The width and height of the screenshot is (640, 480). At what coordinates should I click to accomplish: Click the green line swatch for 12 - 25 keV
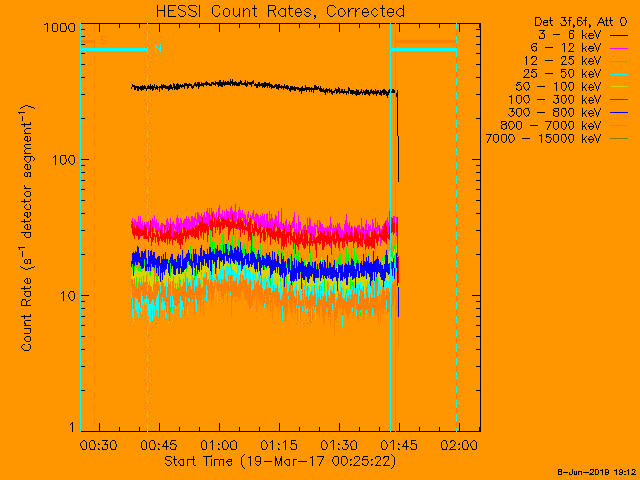tap(619, 62)
